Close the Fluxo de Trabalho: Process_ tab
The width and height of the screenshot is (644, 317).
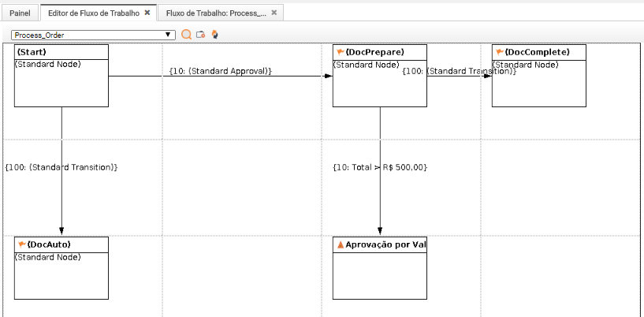[x=274, y=13]
